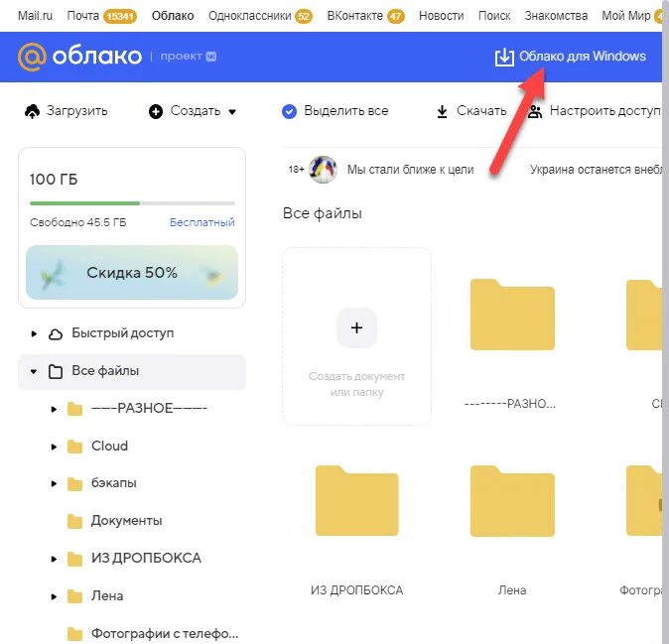This screenshot has height=644, width=669.
Task: Click the Настроить доступ button
Action: 594,111
